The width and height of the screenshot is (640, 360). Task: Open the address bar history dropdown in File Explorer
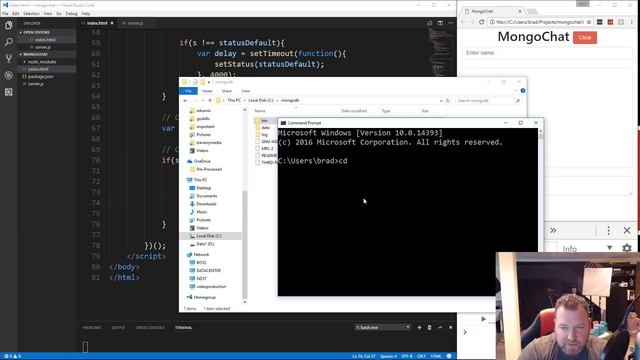coord(441,100)
